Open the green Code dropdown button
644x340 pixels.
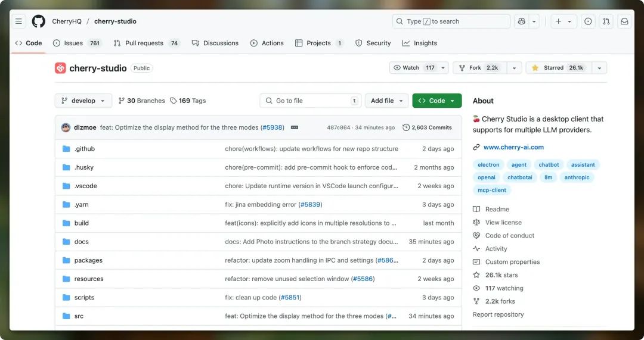(x=437, y=101)
